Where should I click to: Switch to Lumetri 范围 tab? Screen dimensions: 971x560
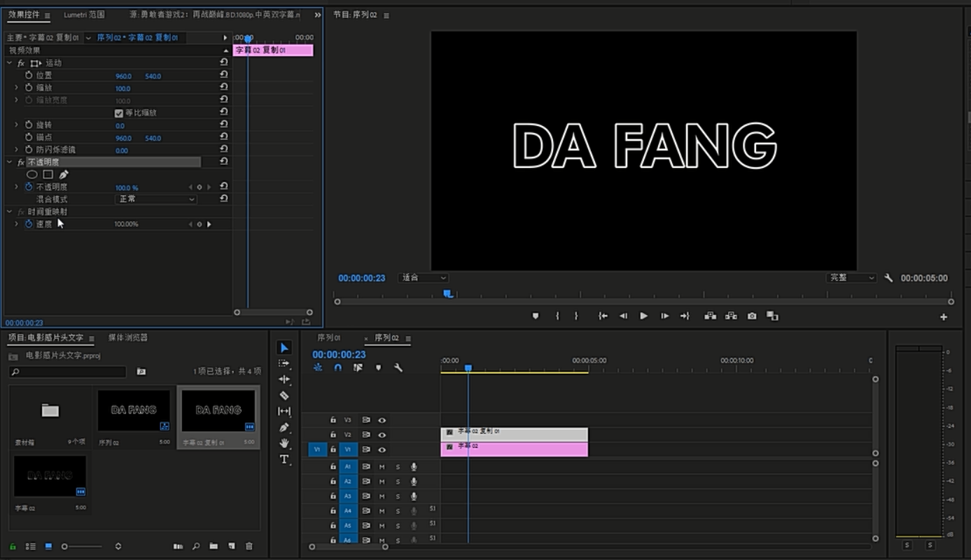pos(84,15)
